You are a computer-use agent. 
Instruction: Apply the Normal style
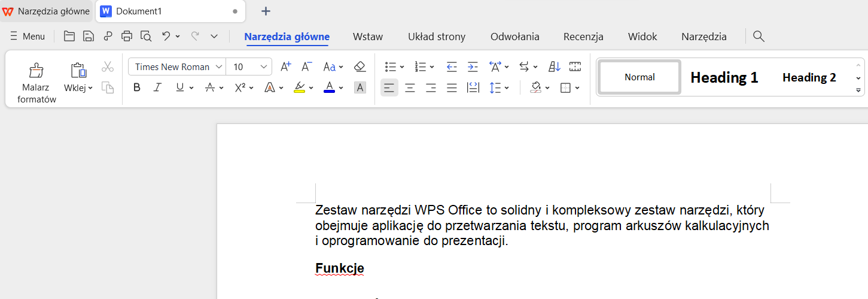tap(639, 77)
